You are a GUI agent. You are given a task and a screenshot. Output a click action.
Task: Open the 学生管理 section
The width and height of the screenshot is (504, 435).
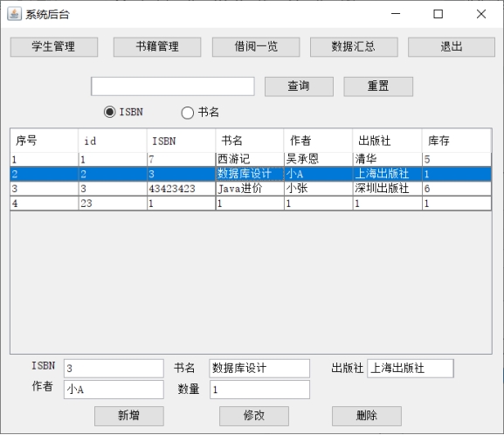[54, 47]
